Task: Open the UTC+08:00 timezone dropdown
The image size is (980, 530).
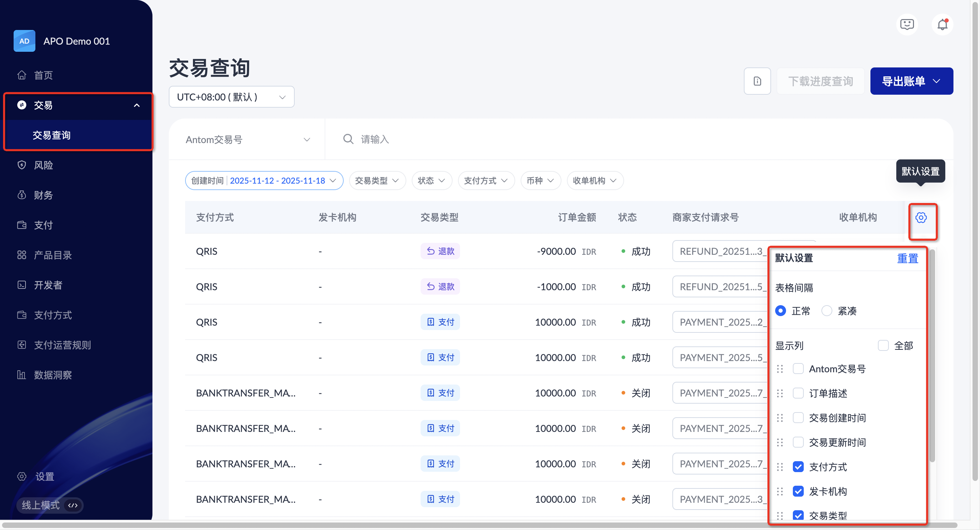Action: tap(231, 97)
